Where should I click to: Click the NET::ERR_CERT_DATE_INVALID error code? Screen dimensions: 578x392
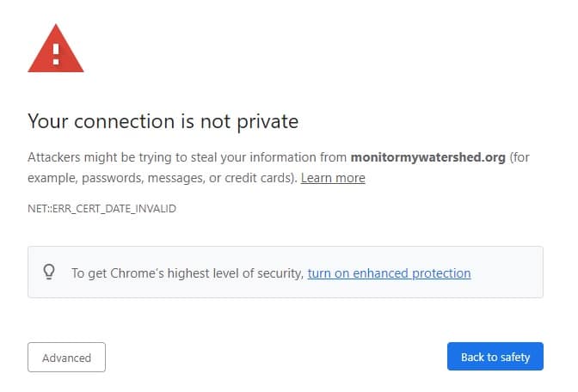[101, 209]
